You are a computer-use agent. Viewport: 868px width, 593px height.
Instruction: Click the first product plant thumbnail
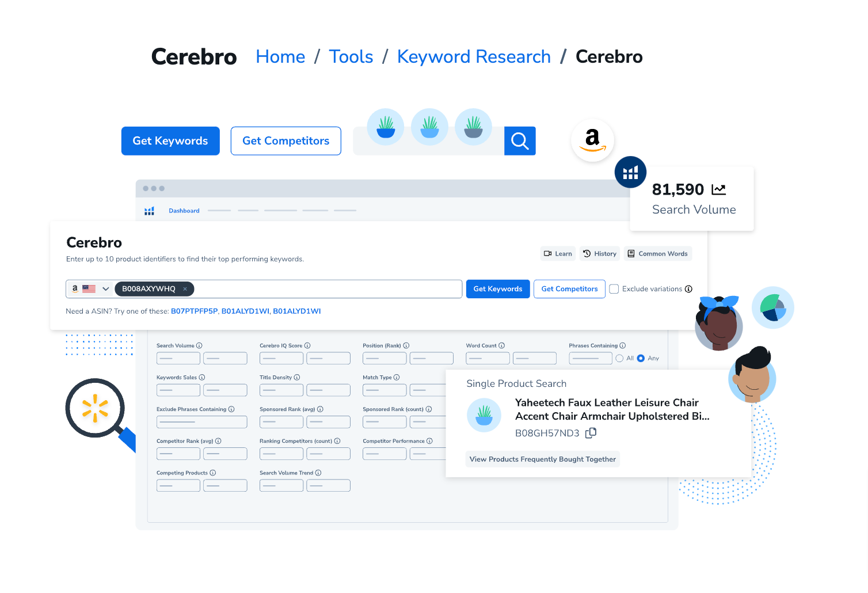pos(386,127)
